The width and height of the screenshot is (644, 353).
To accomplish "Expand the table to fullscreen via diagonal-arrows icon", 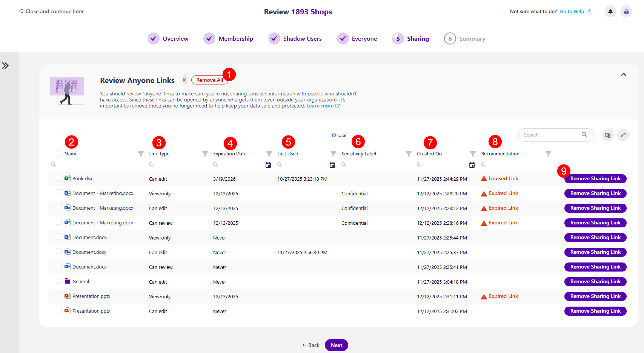I will click(x=623, y=135).
